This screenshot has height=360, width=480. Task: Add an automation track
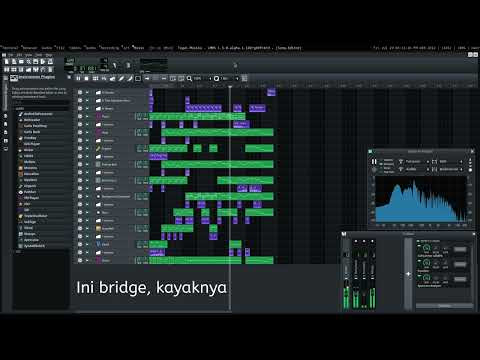click(x=113, y=79)
